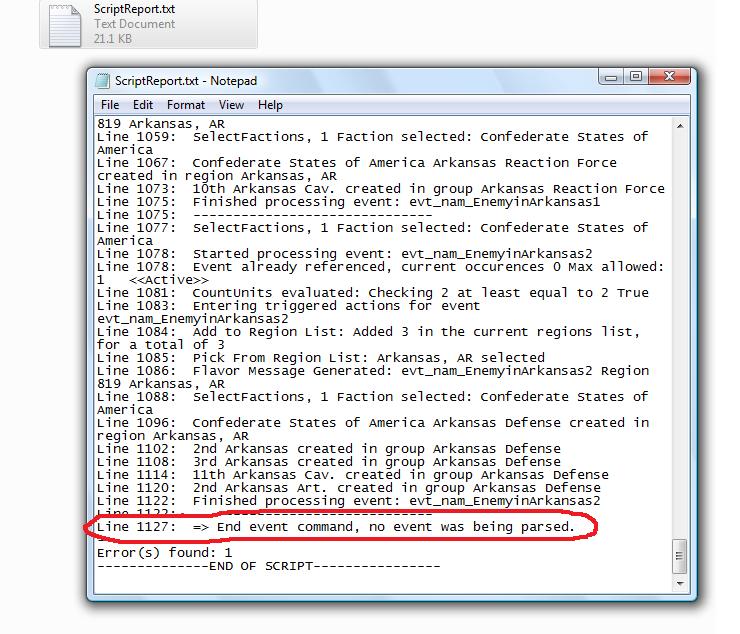Select the ScriptReport.txt file icon thumbnail

[x=65, y=23]
